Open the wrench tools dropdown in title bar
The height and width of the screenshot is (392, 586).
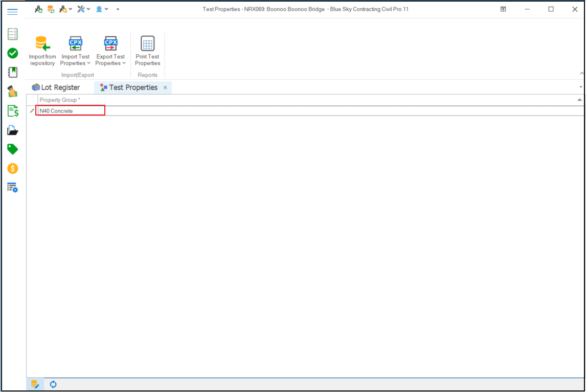[83, 9]
